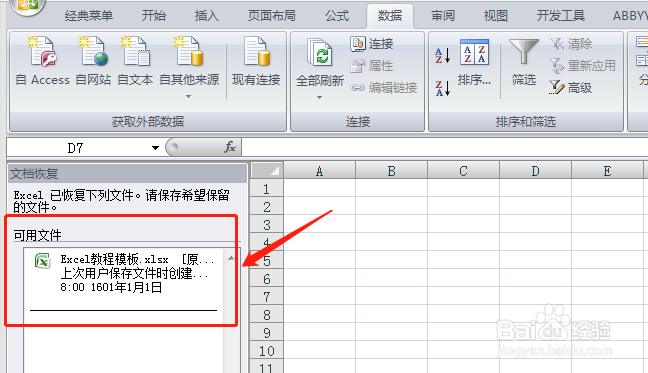This screenshot has width=648, height=373.
Task: Click the Name Box showing D7
Action: 76,147
